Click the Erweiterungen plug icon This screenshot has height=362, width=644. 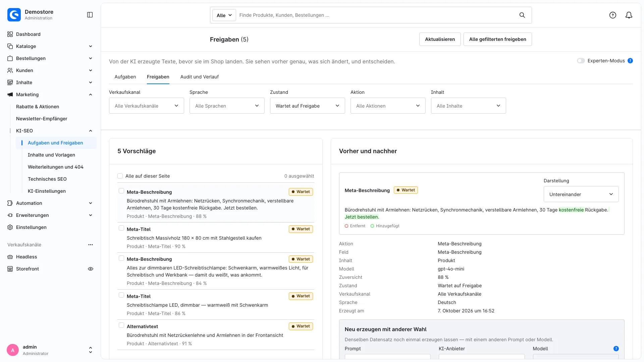tap(10, 215)
